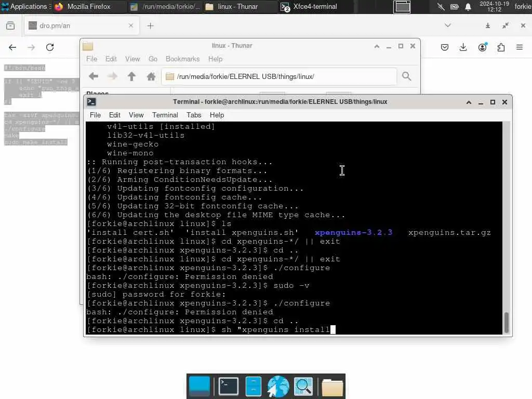
Task: Open Bookmarks menu in Thunar
Action: coord(182,59)
